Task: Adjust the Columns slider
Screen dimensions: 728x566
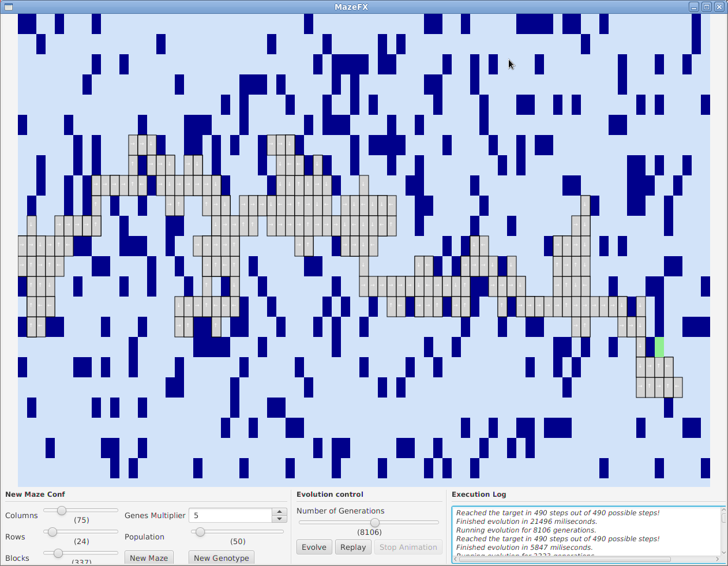Action: [x=81, y=511]
